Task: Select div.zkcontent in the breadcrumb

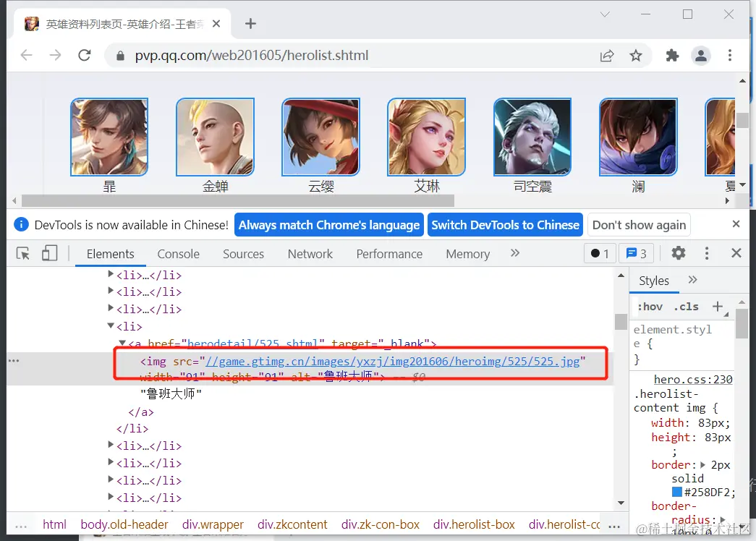Action: (x=292, y=524)
